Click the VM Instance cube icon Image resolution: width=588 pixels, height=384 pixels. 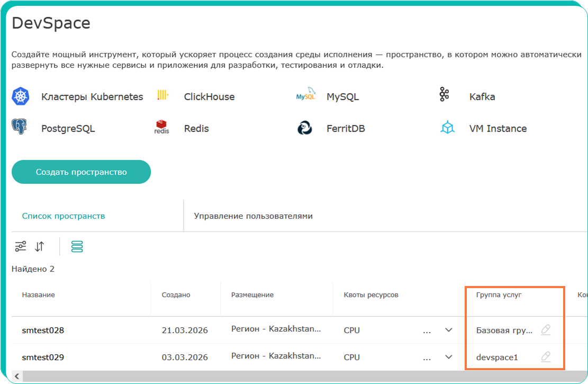tap(448, 128)
